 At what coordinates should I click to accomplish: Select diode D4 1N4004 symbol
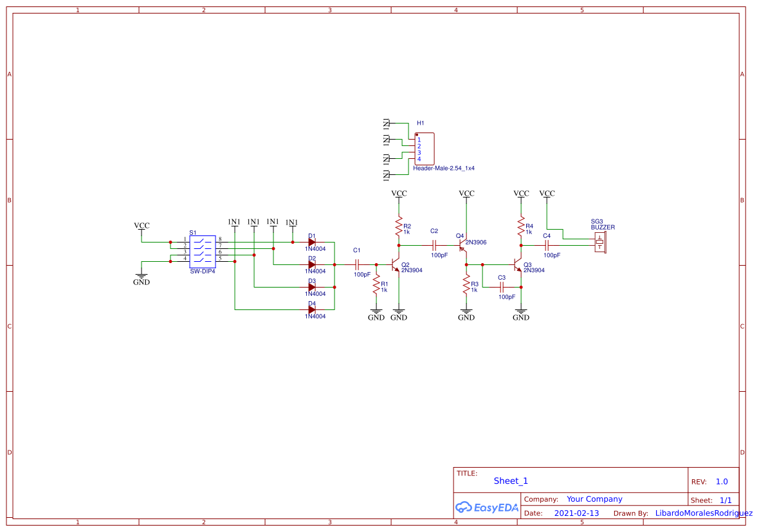pyautogui.click(x=313, y=309)
